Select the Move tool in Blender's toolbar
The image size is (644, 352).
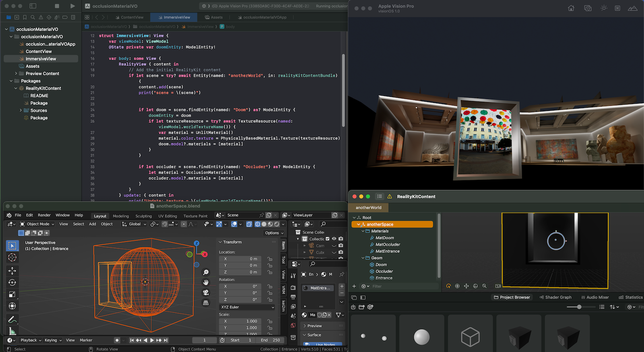pos(12,271)
